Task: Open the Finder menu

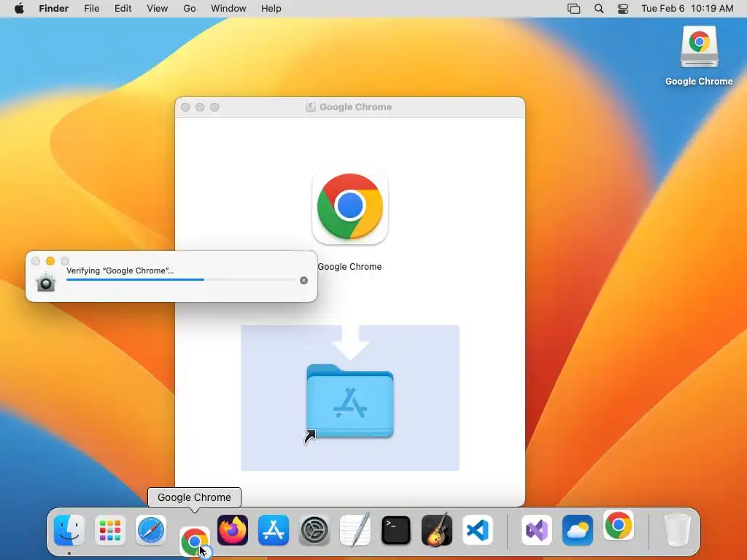Action: (x=54, y=9)
